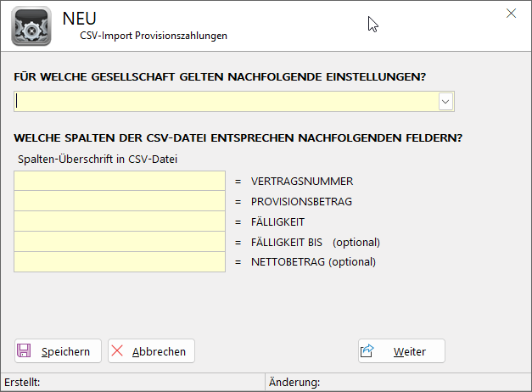
Task: Click the CSV-Import Provisionszahlungen subtitle
Action: pos(154,36)
